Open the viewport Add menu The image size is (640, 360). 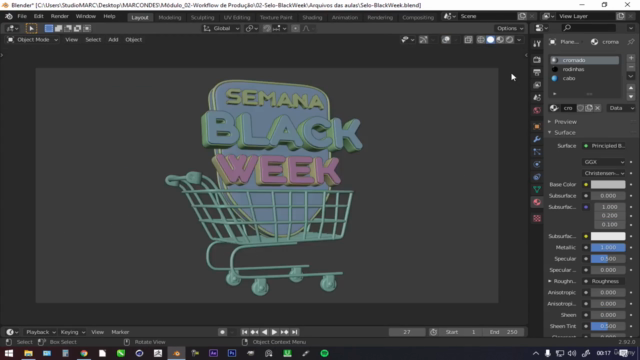pos(113,40)
